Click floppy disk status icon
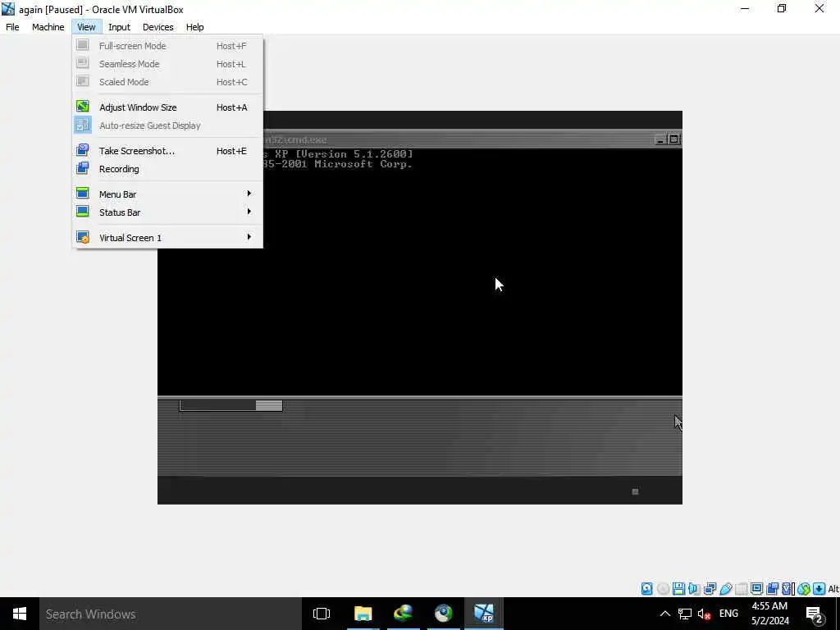The height and width of the screenshot is (630, 840). 678,589
